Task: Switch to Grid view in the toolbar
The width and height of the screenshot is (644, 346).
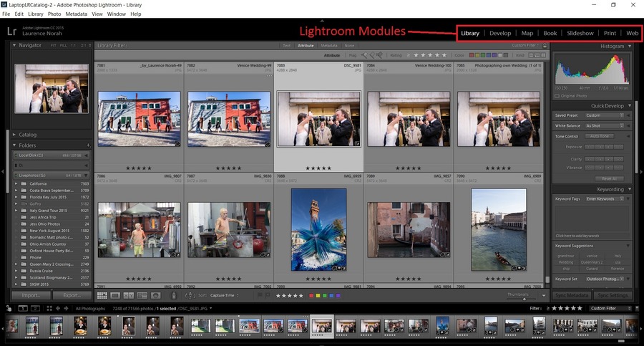Action: pos(102,295)
